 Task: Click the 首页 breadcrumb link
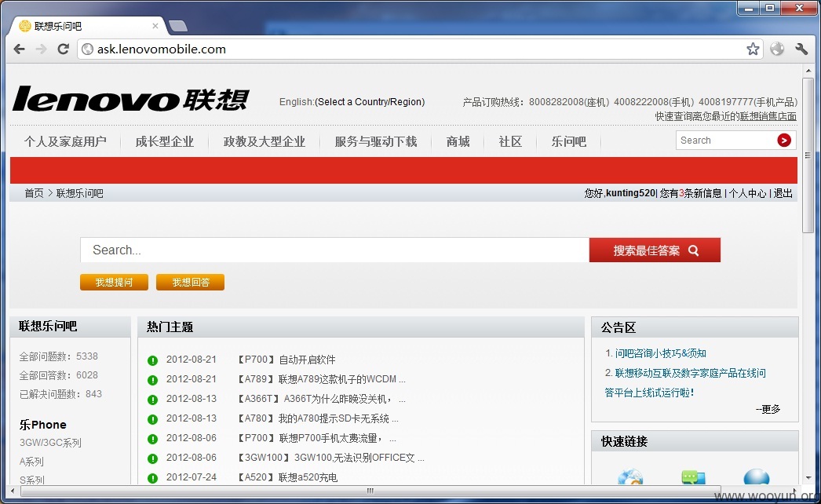[34, 193]
